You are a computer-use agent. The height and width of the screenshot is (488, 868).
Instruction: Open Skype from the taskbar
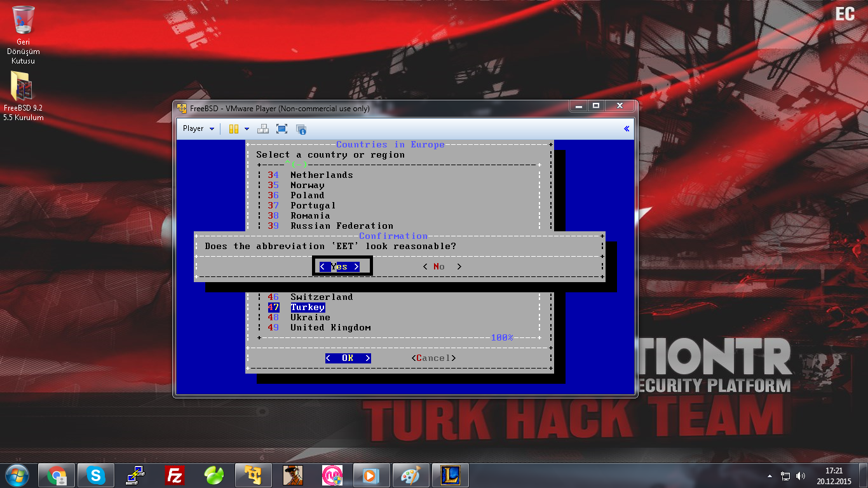coord(96,475)
